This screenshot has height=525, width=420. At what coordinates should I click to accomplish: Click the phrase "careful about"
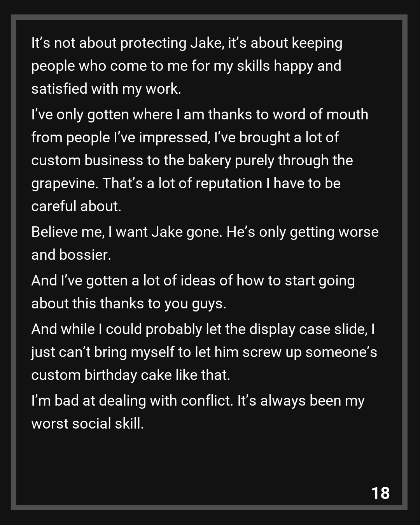pyautogui.click(x=75, y=206)
